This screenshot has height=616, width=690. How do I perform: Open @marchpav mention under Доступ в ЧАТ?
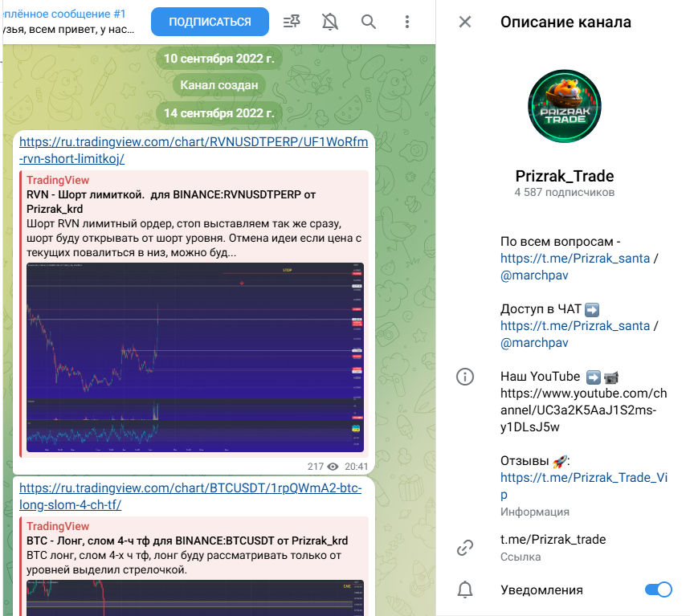[x=534, y=343]
